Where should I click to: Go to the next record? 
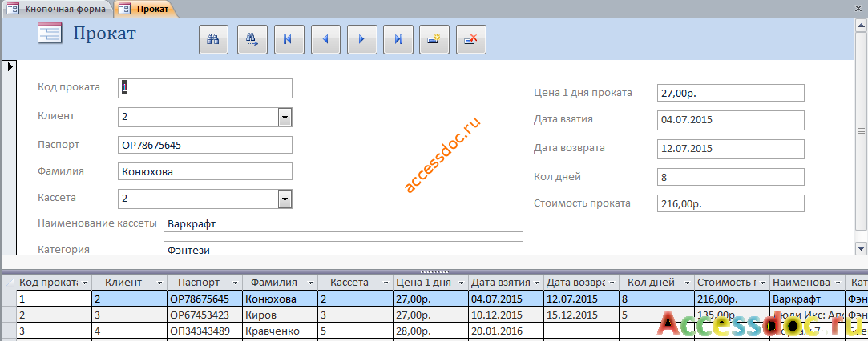(362, 39)
